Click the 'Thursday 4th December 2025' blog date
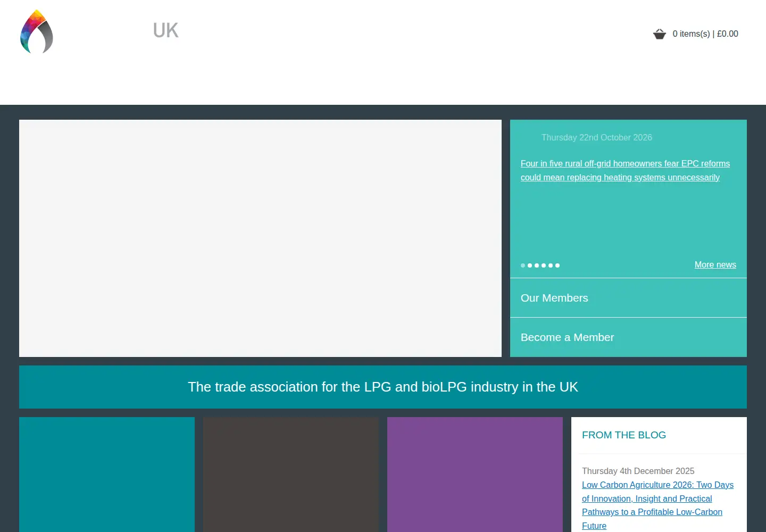 tap(638, 471)
